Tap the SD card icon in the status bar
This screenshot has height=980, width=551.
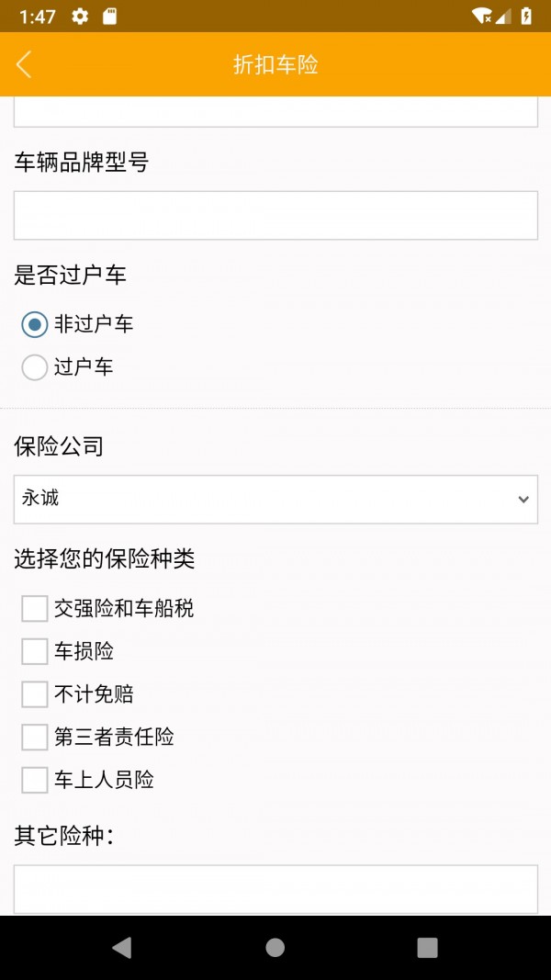(x=112, y=16)
